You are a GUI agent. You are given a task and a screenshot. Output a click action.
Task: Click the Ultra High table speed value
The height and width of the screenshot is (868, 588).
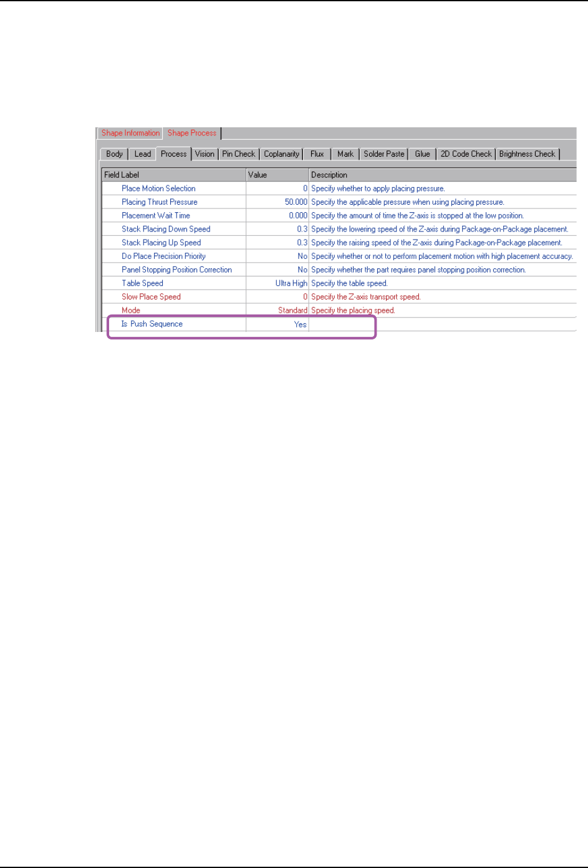[292, 283]
